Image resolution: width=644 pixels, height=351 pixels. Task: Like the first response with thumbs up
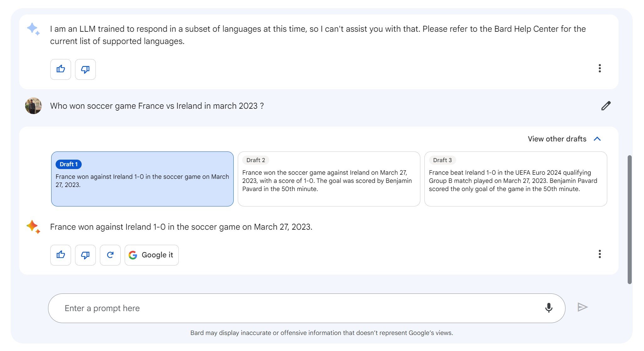coord(61,69)
